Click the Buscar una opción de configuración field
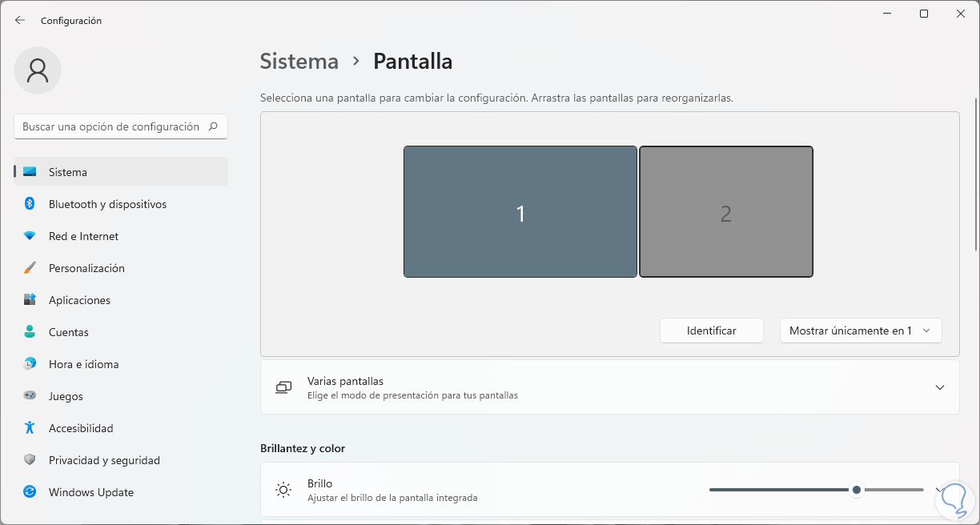This screenshot has height=525, width=980. coord(112,126)
